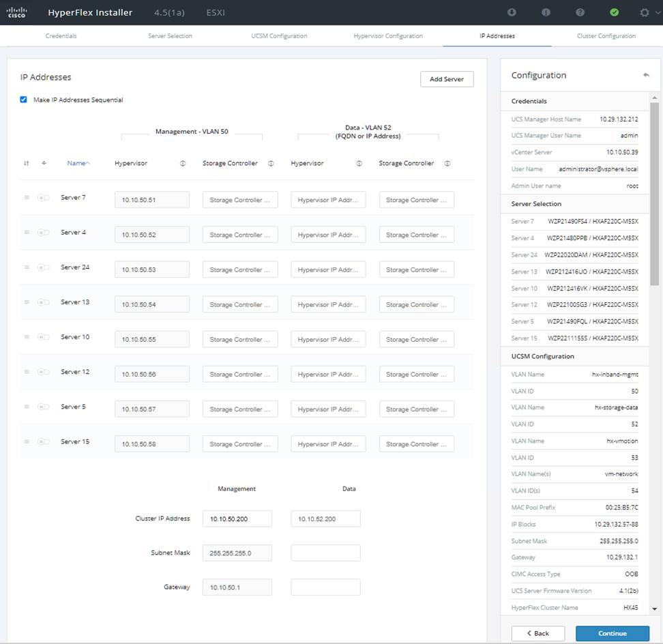Click Server 10 management Storage Controller field
This screenshot has width=663, height=644.
pyautogui.click(x=240, y=339)
